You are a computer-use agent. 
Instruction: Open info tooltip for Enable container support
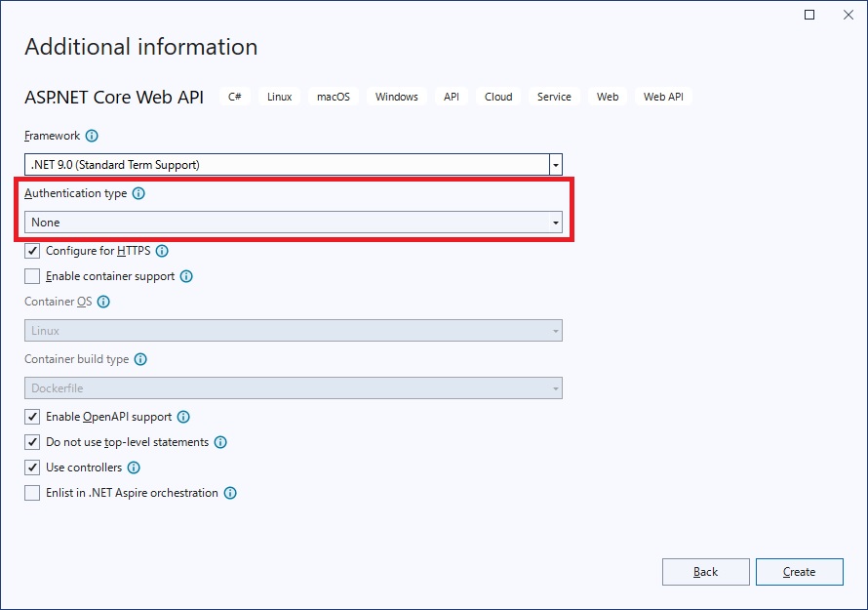click(x=186, y=276)
